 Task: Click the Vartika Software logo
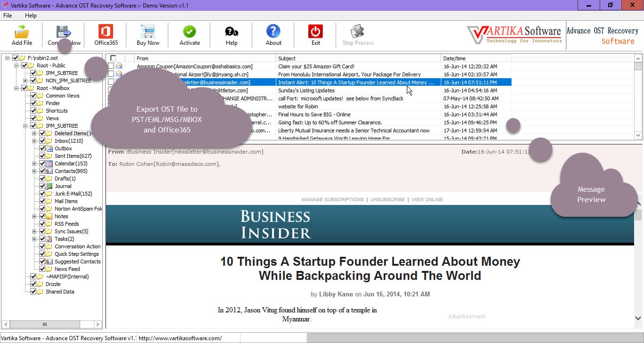point(514,35)
